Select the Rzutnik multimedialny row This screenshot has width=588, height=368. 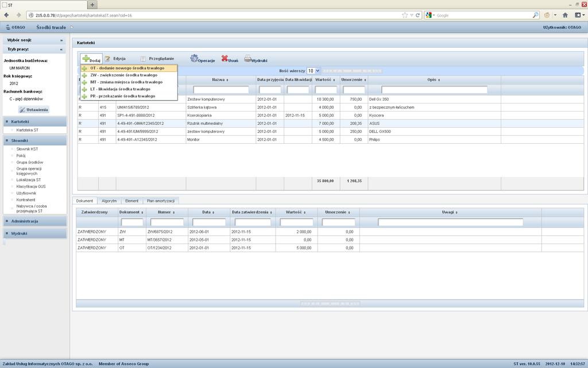(x=330, y=123)
